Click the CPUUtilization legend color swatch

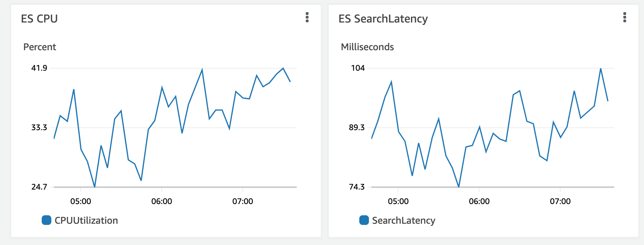click(x=47, y=220)
